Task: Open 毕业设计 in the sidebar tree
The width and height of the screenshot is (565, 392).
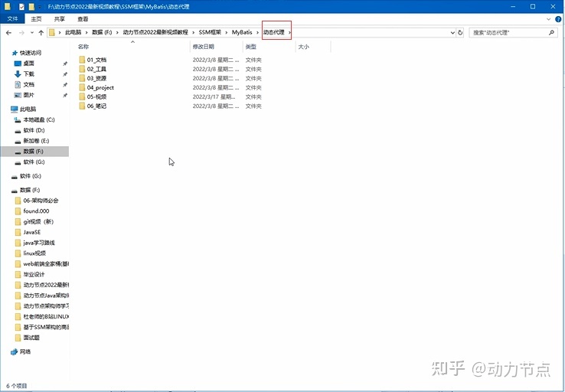Action: 34,274
